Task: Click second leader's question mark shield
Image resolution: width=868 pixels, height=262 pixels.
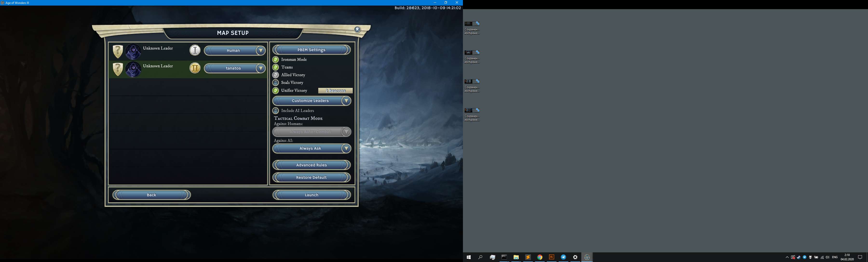Action: pos(118,69)
